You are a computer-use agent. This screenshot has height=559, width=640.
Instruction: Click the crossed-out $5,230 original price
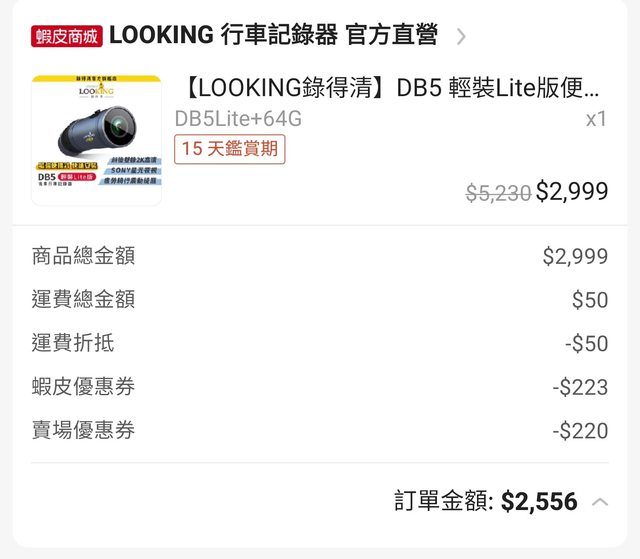coord(498,193)
